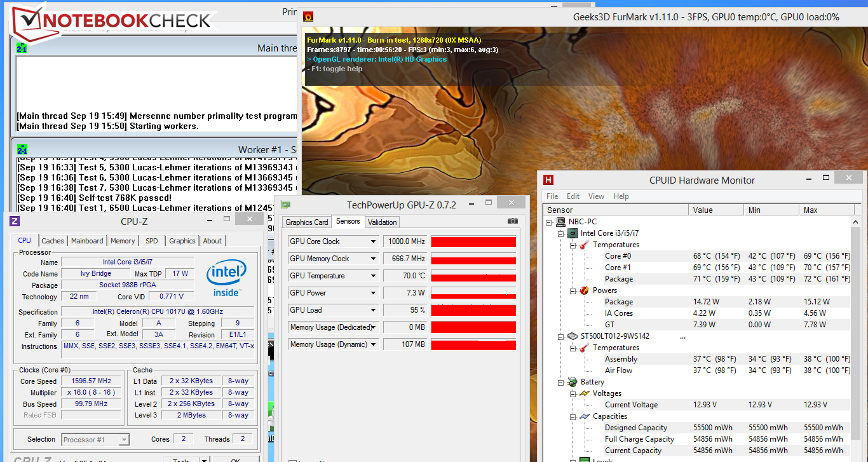868x462 pixels.
Task: Open the About tab in CPU-Z
Action: [212, 241]
